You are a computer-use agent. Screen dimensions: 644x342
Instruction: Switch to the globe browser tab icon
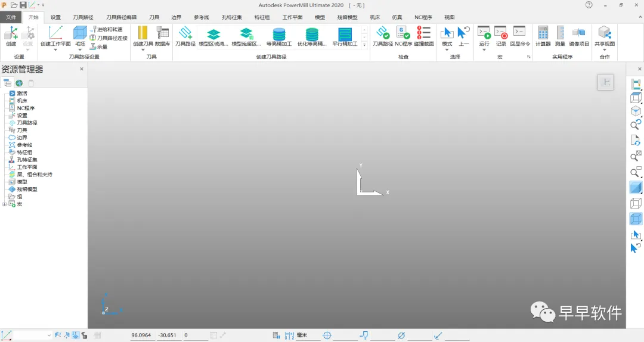19,83
